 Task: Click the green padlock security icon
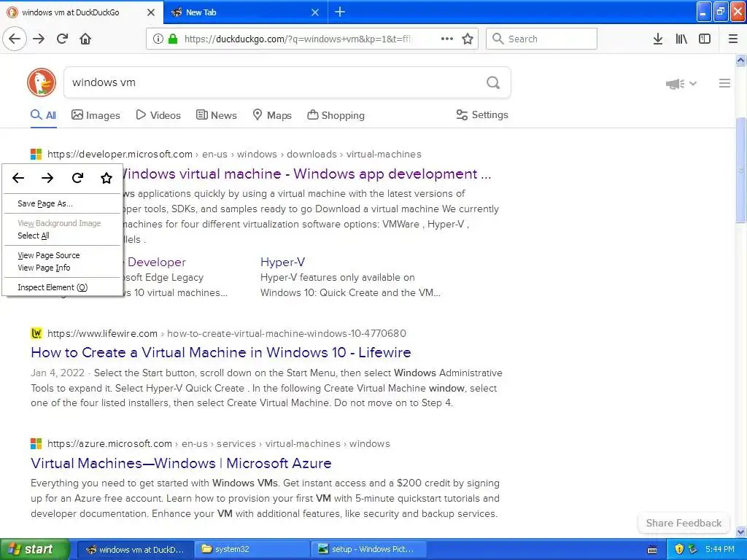pyautogui.click(x=173, y=39)
